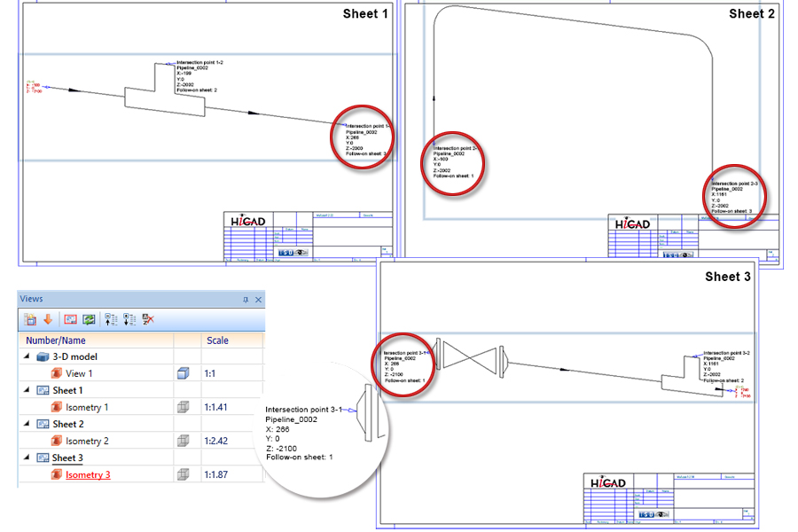This screenshot has width=798, height=532.
Task: Click the HiCAD logo in Sheet 1 title block
Action: [x=248, y=221]
